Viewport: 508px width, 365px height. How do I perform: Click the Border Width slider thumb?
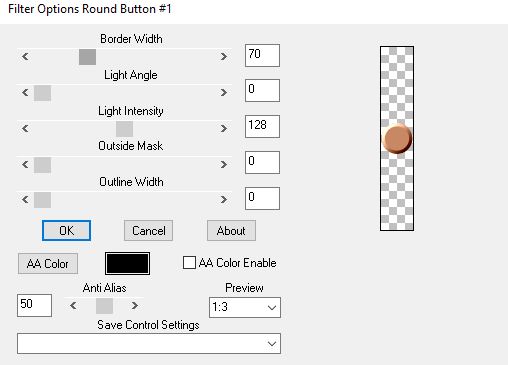pyautogui.click(x=87, y=57)
